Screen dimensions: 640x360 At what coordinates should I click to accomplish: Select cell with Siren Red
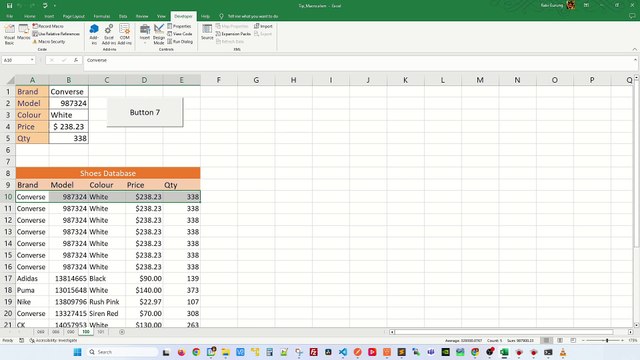pyautogui.click(x=107, y=313)
